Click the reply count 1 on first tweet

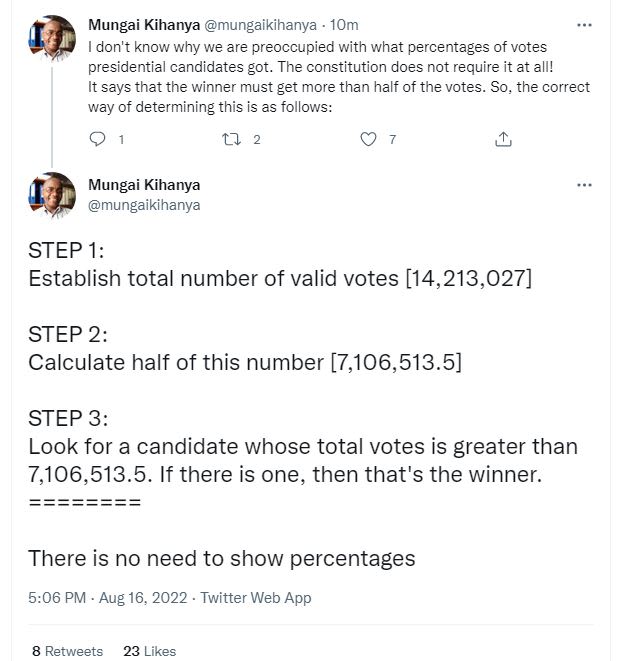pos(121,140)
